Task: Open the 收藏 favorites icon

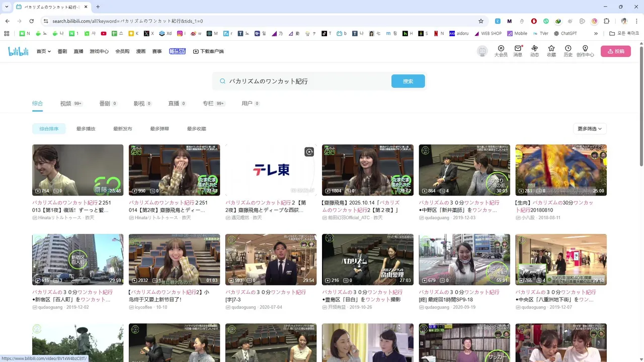Action: pos(551,51)
